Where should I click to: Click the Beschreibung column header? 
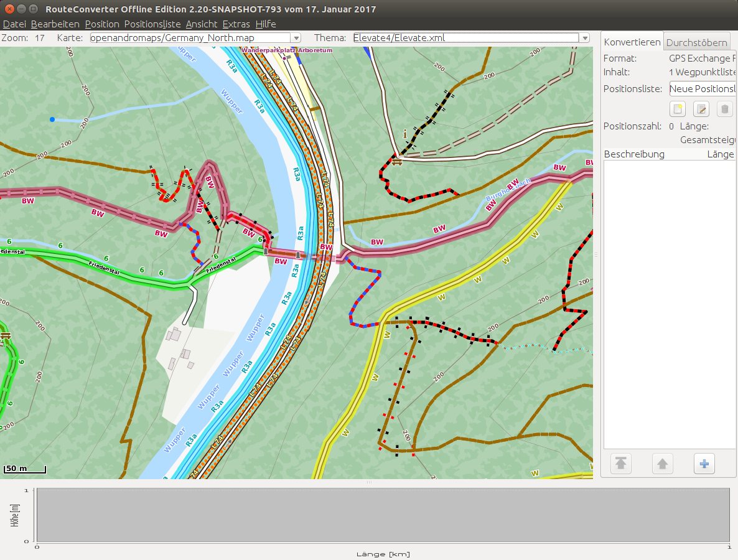pyautogui.click(x=634, y=154)
